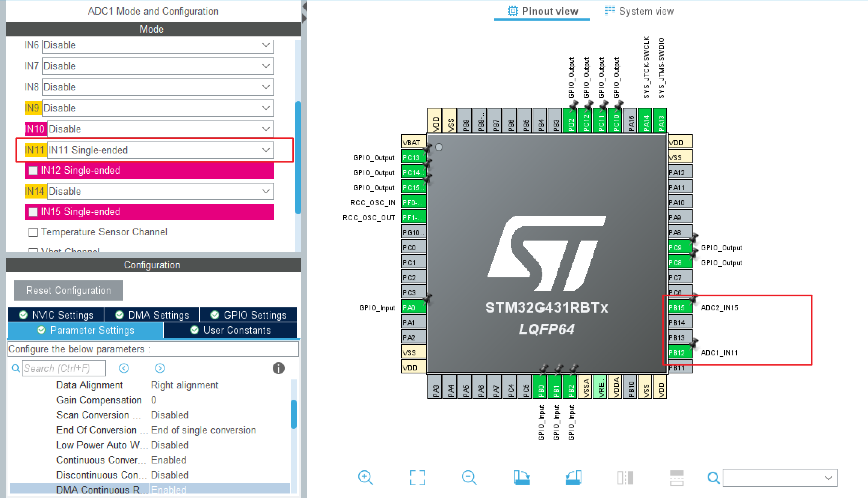Click the zoom in magnifier icon
This screenshot has height=498, width=868.
point(365,478)
